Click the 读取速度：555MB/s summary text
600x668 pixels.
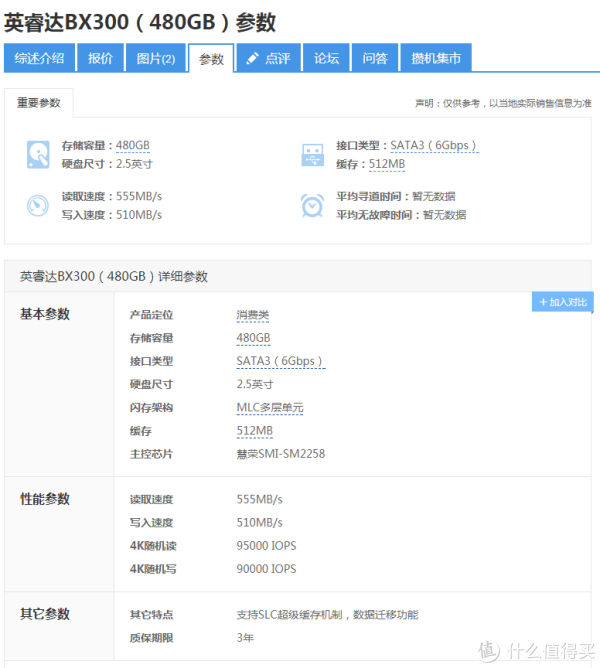[112, 196]
